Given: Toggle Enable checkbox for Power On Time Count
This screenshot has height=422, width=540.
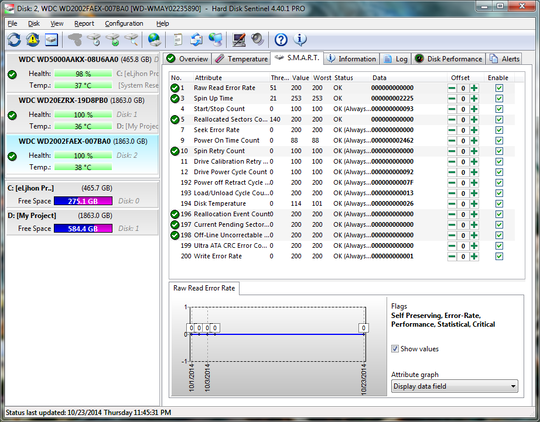Looking at the screenshot, I should [499, 141].
